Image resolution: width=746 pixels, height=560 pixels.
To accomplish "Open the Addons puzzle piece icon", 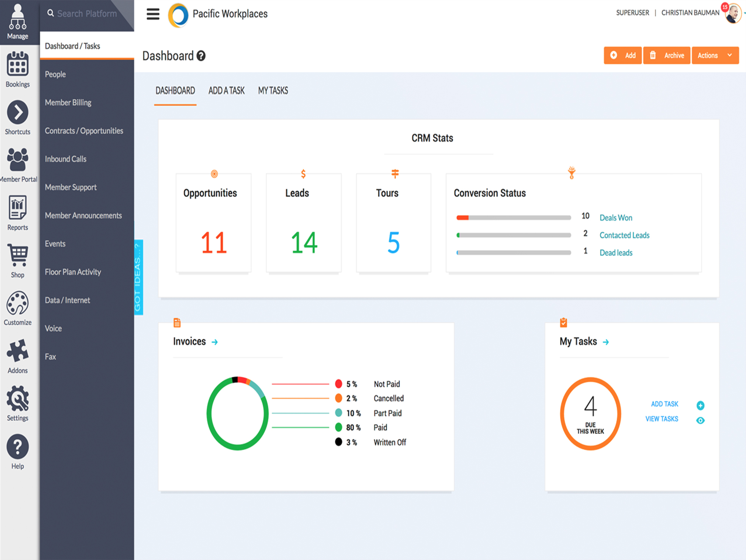I will (17, 351).
